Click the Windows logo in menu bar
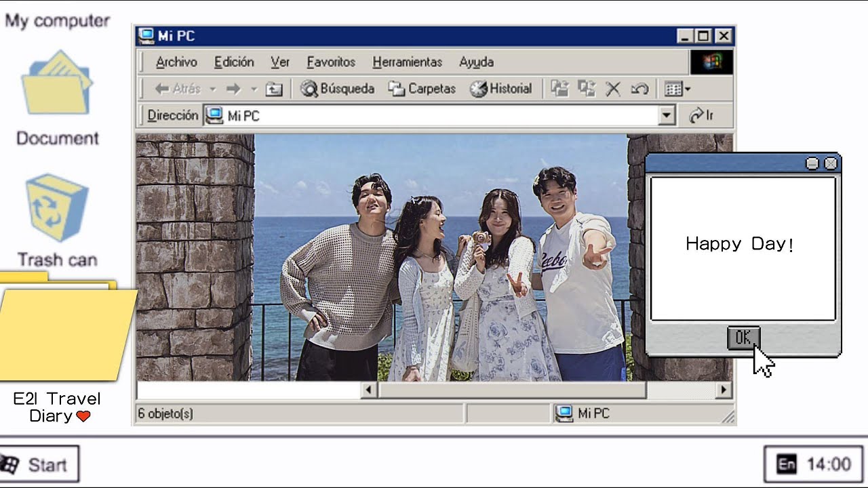Screen dimensions: 868x488 pos(711,62)
